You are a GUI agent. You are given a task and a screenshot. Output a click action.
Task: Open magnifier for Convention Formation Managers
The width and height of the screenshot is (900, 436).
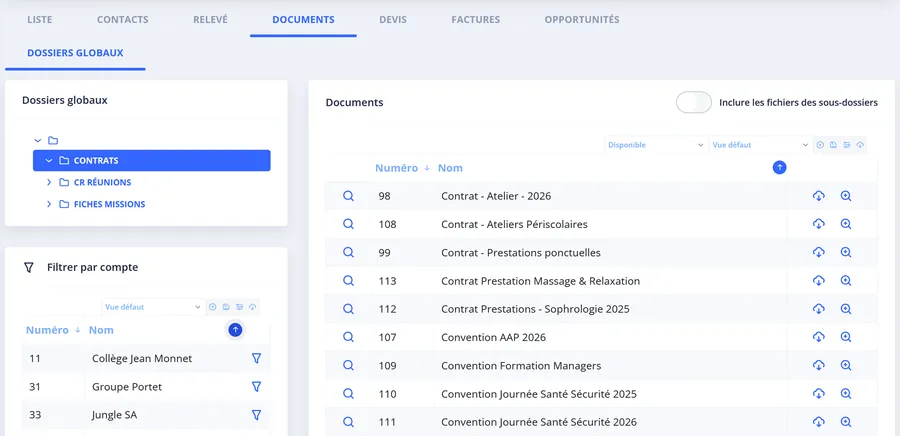pyautogui.click(x=348, y=365)
